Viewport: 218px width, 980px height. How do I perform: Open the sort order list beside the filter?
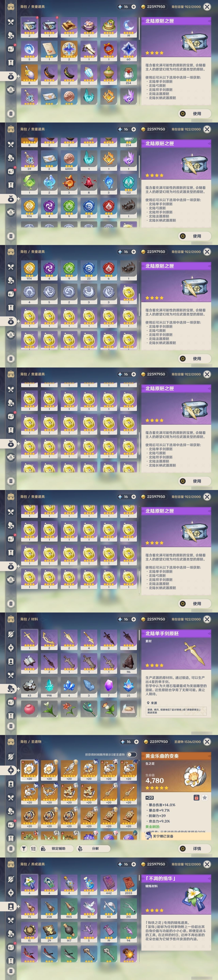(x=33, y=848)
